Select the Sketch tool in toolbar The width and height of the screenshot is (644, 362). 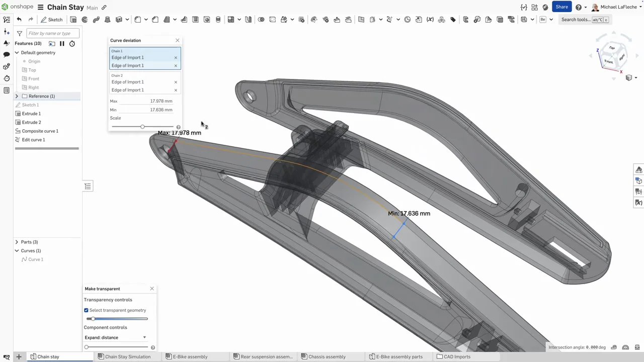(x=52, y=20)
